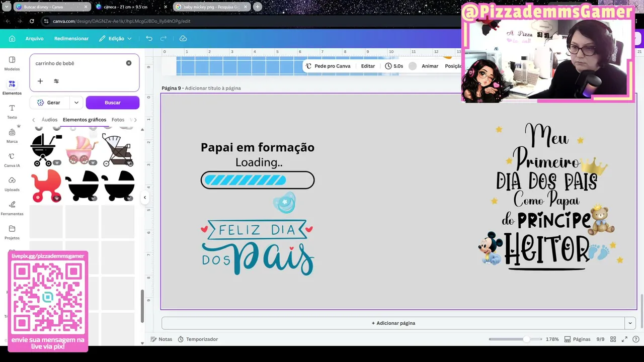Open the tab search dropdown in Chrome
Viewport: 644px width, 362px height.
(7, 7)
